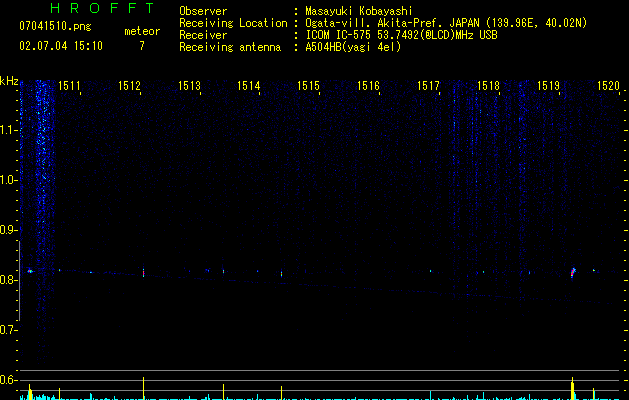Click the 1513 time marker
This screenshot has width=629, height=400.
tap(189, 86)
